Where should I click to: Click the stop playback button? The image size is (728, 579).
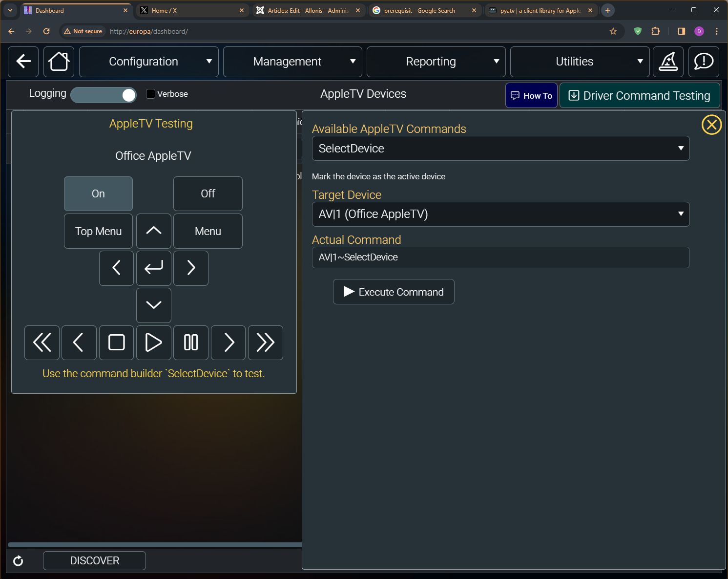(x=116, y=343)
